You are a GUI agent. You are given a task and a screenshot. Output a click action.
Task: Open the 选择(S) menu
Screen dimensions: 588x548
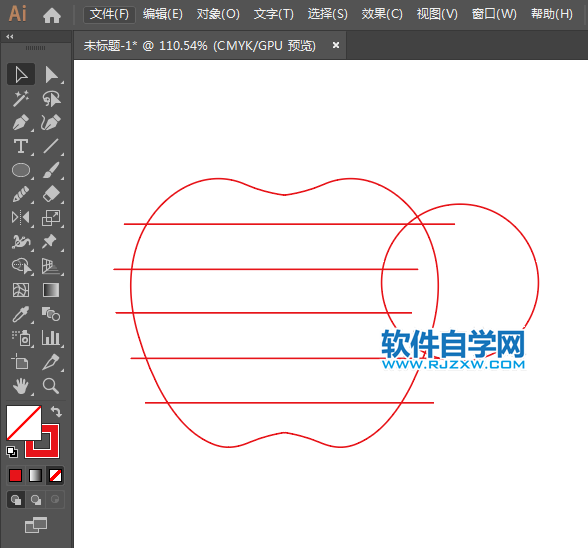pos(328,15)
